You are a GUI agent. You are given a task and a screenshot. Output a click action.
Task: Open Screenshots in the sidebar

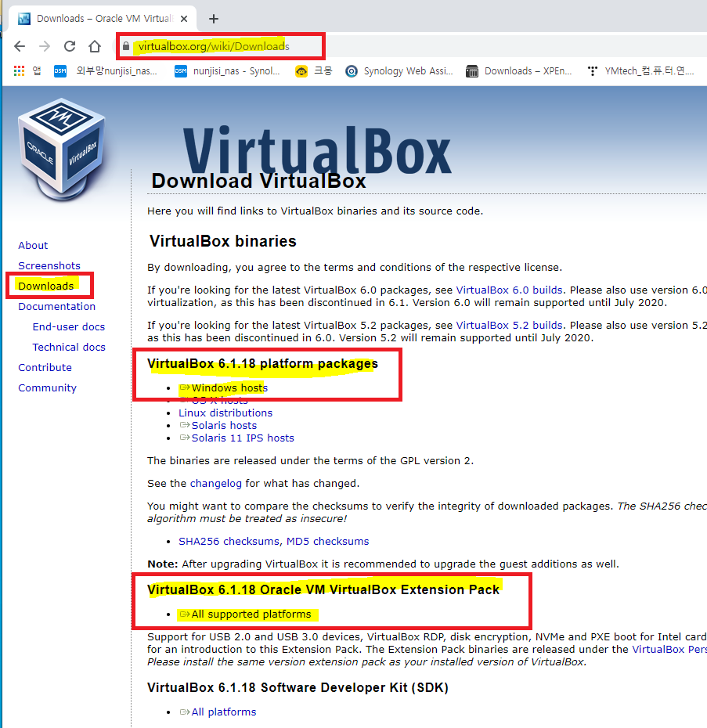pos(49,265)
